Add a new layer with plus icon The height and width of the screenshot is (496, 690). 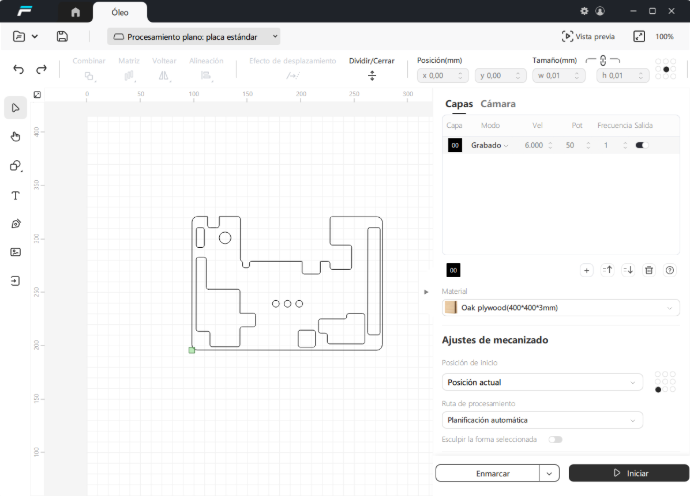(587, 270)
